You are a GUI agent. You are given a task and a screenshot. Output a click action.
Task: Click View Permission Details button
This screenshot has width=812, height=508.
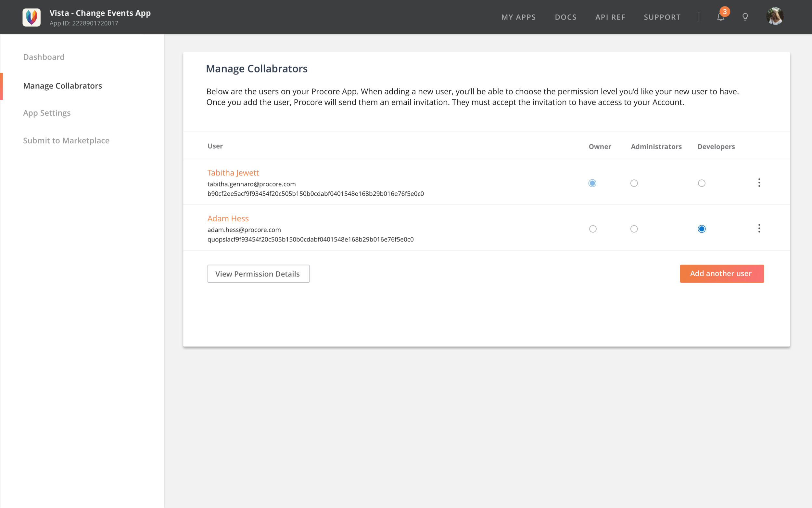(258, 273)
